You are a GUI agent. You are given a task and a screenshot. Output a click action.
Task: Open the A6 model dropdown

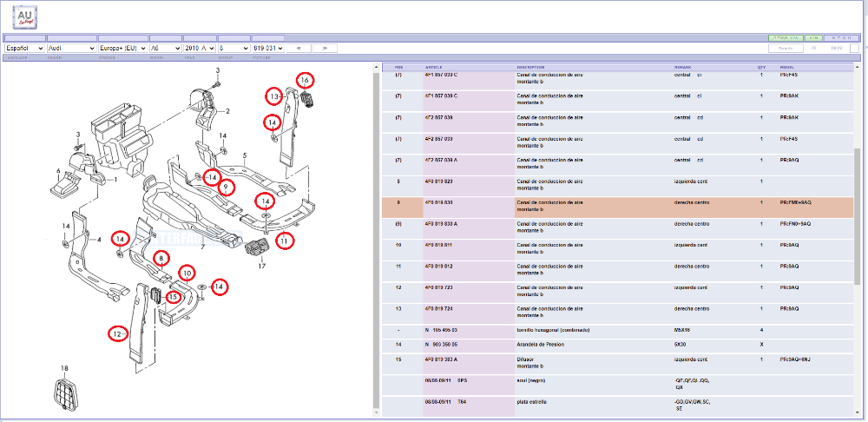point(166,48)
